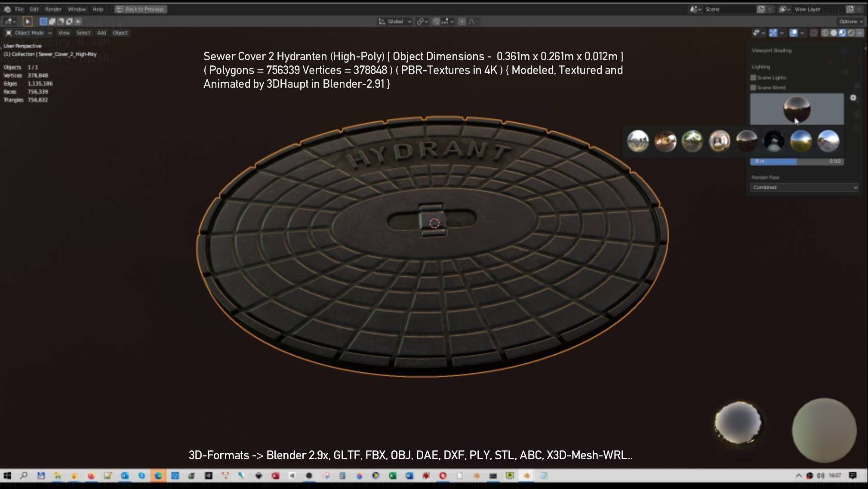Select the sunset HDRI sphere
The width and height of the screenshot is (868, 489).
[828, 141]
